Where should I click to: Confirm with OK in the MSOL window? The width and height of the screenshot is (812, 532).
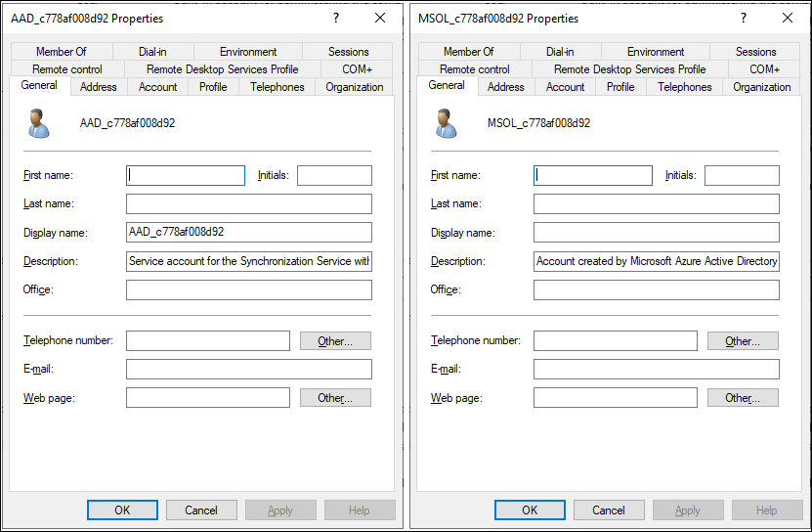pyautogui.click(x=530, y=510)
